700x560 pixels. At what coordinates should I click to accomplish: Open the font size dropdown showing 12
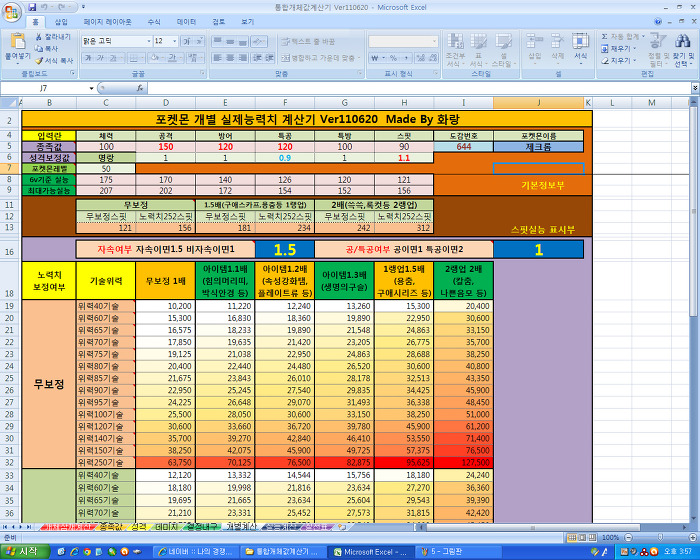(165, 41)
